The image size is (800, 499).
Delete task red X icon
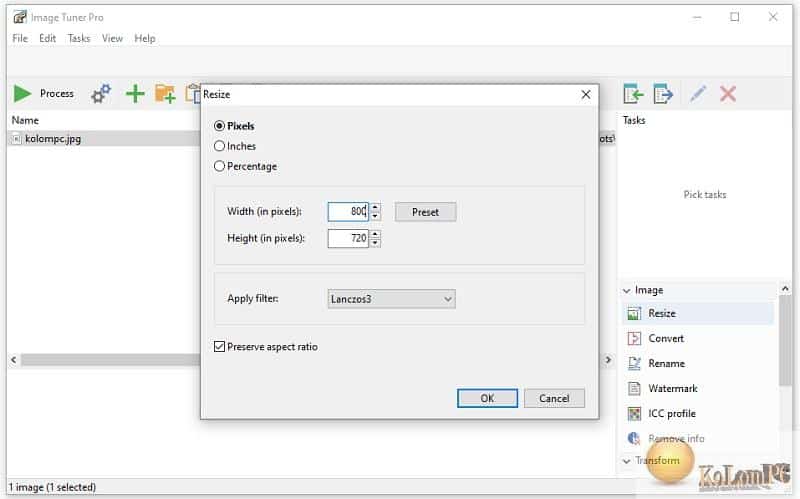point(728,94)
